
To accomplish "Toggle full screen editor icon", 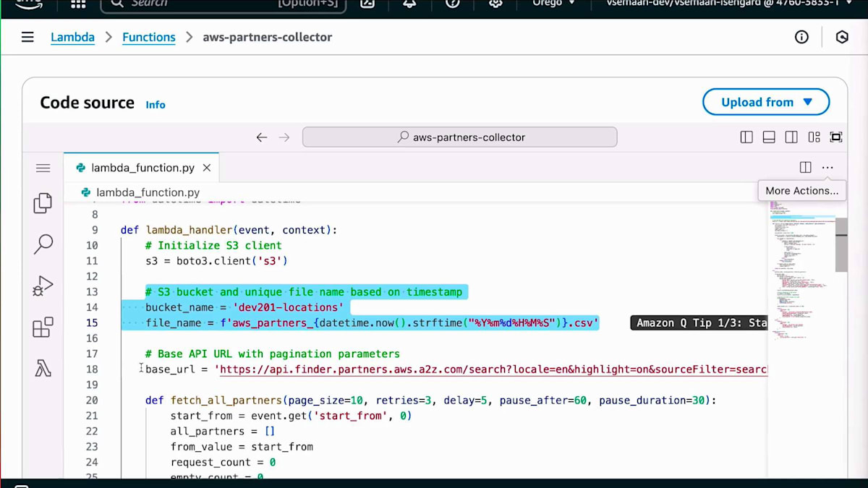I will tap(836, 137).
